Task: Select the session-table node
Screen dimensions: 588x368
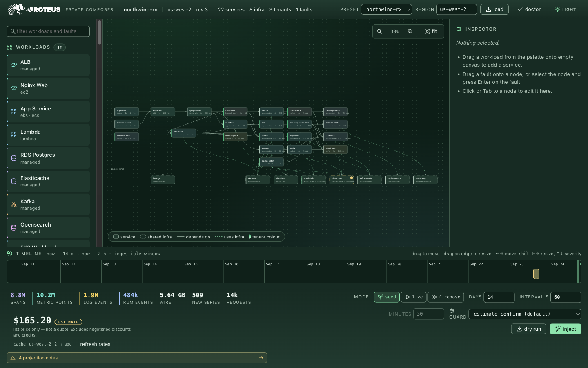Action: point(127,137)
